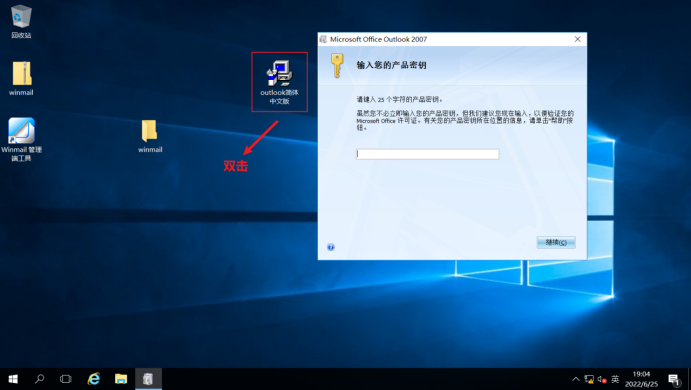Switch to the Office setup taskbar item

pos(148,379)
